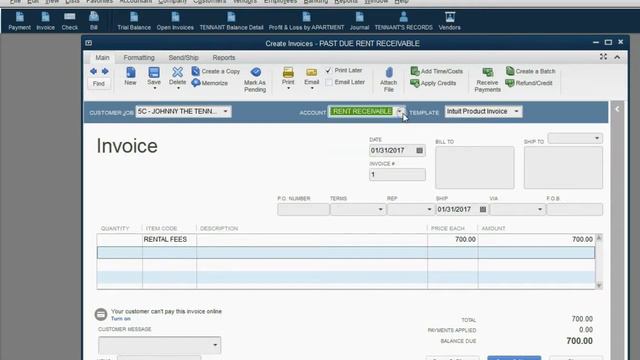Open the Payment icon in top icon bar

click(x=19, y=21)
